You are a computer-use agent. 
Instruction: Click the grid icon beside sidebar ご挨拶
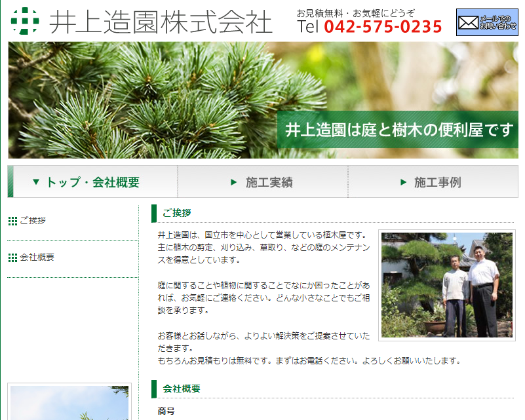[12, 221]
